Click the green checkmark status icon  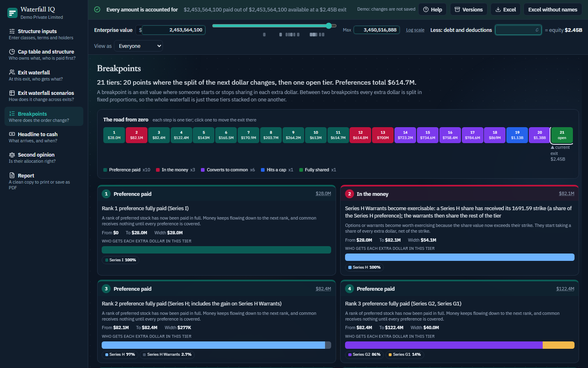point(97,9)
